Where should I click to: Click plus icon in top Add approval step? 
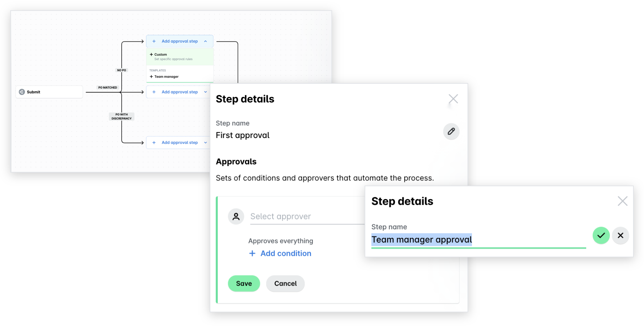154,41
